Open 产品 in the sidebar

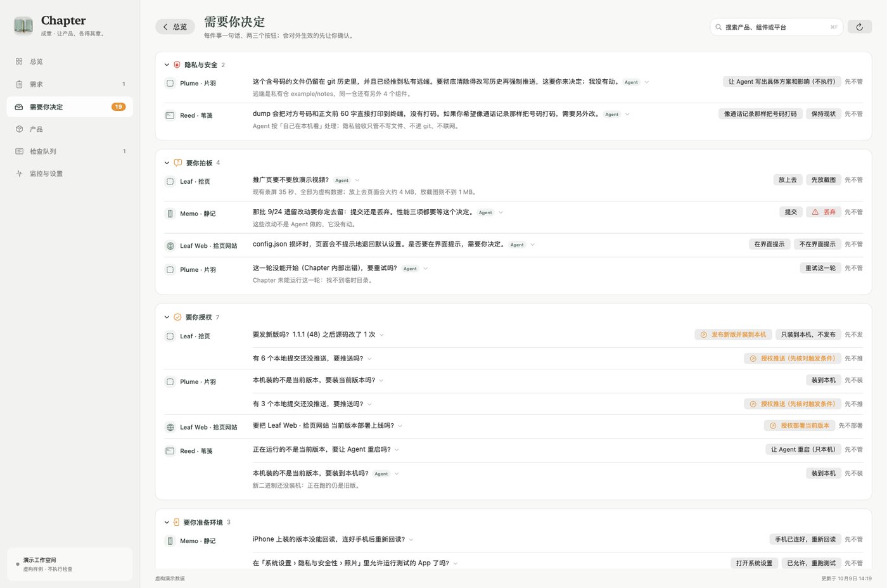[x=70, y=129]
